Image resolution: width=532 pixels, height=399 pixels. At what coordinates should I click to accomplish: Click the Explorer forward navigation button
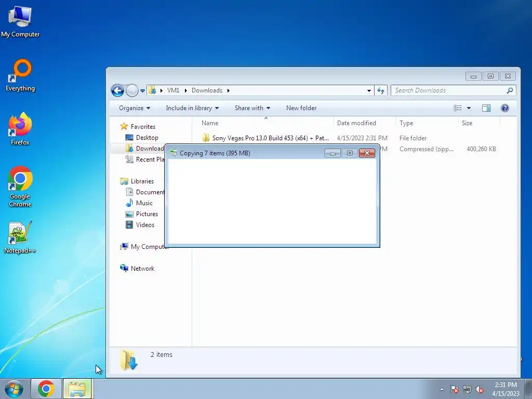pyautogui.click(x=132, y=90)
